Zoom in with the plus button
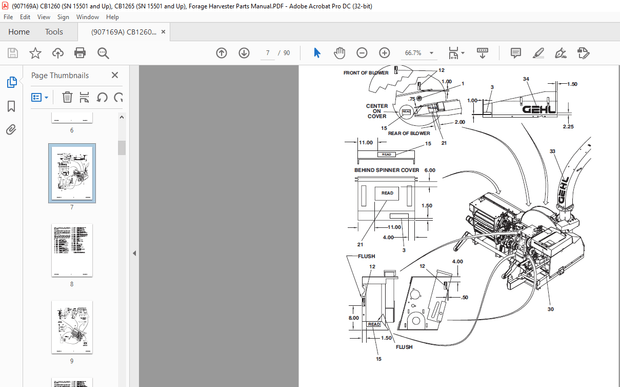The height and width of the screenshot is (387, 620). [x=384, y=53]
